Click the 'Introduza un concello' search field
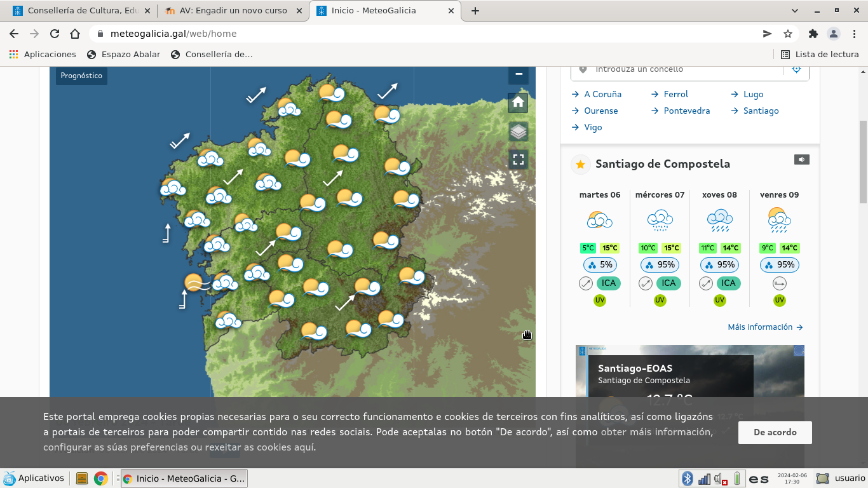Viewport: 868px width, 488px height. tap(686, 69)
